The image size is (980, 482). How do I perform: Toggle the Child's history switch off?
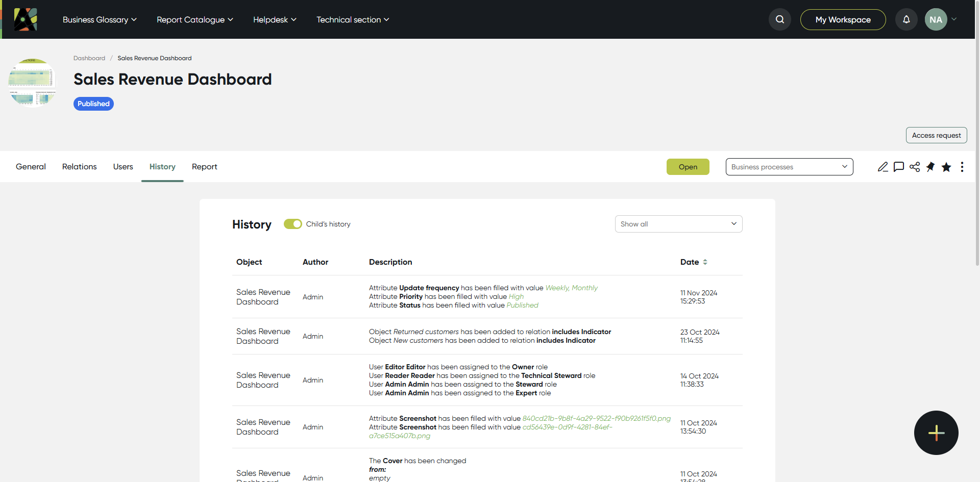point(292,224)
